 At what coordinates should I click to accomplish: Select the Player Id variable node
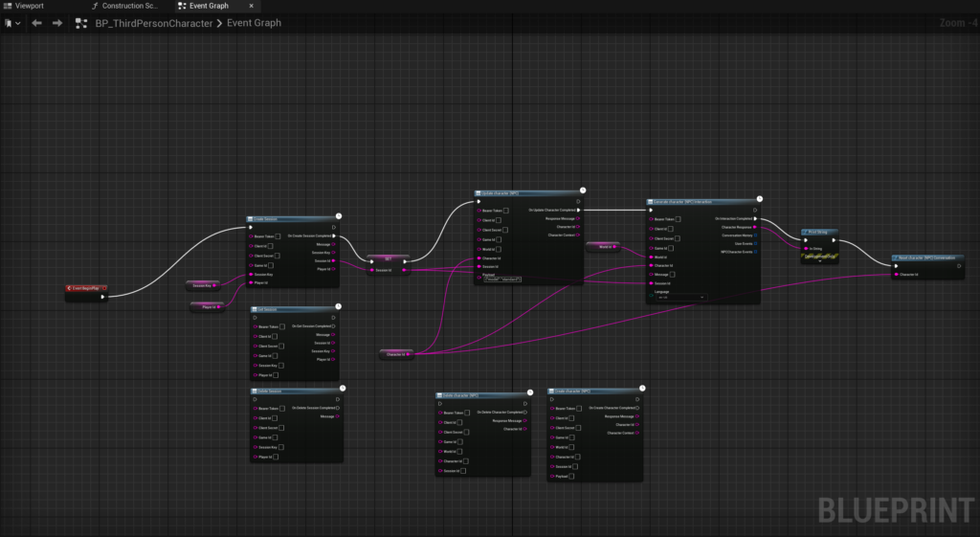click(x=208, y=307)
